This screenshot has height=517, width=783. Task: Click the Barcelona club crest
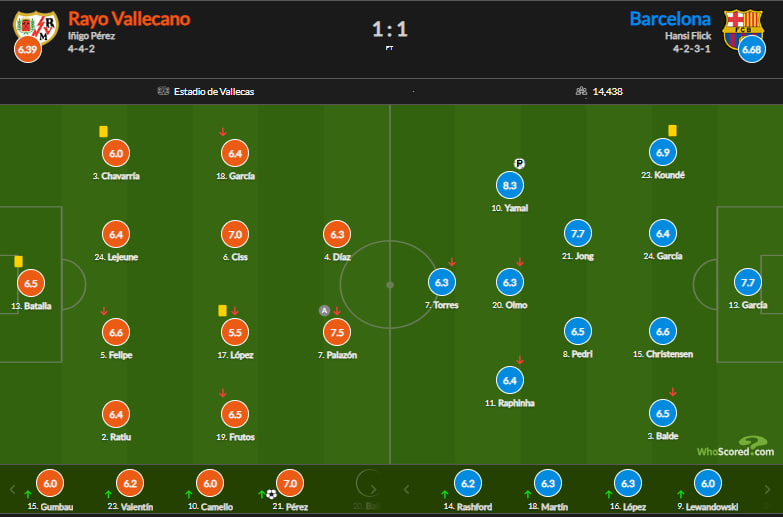pos(742,27)
